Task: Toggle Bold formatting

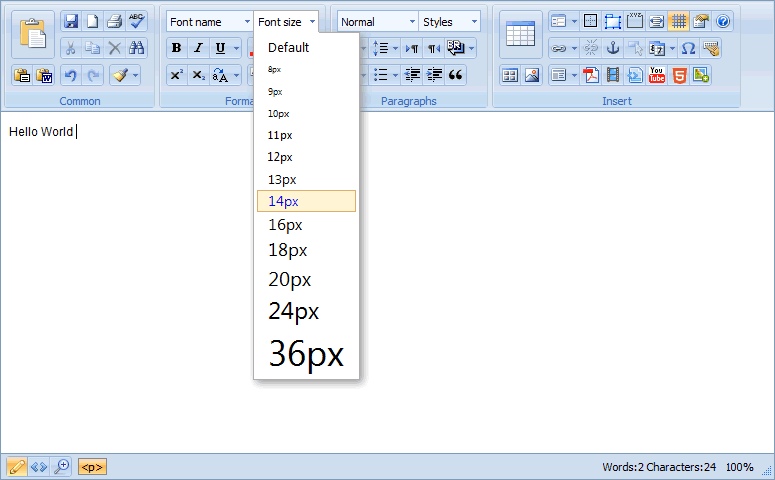Action: pyautogui.click(x=176, y=48)
